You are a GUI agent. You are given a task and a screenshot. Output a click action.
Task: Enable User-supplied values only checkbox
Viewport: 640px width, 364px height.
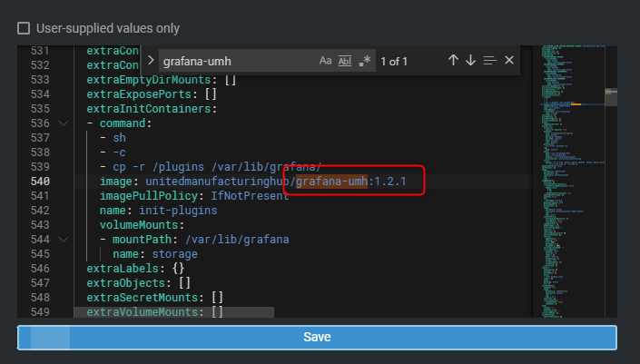pos(24,28)
